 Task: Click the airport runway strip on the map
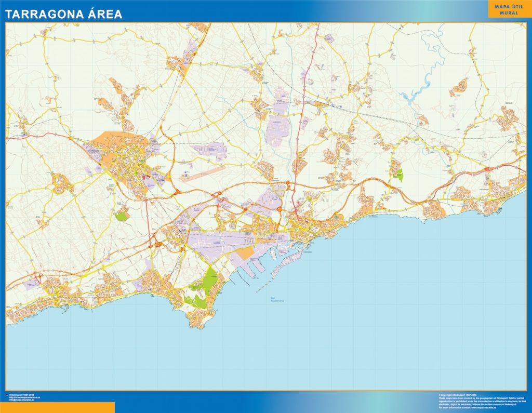(203, 174)
